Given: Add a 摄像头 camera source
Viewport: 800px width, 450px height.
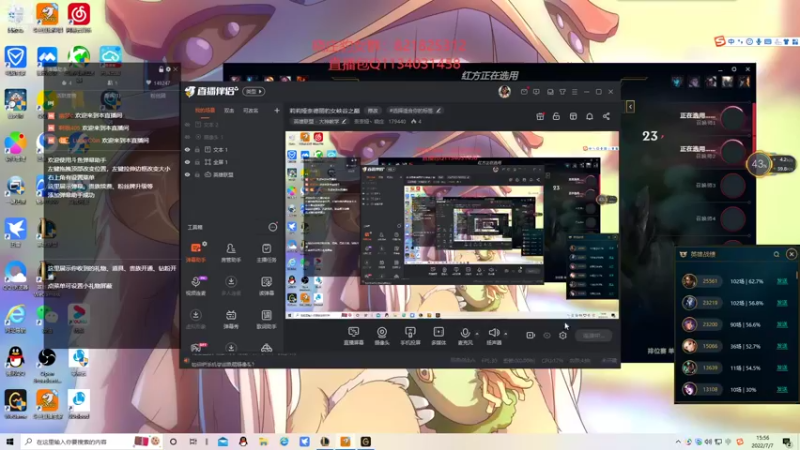Looking at the screenshot, I should click(382, 336).
